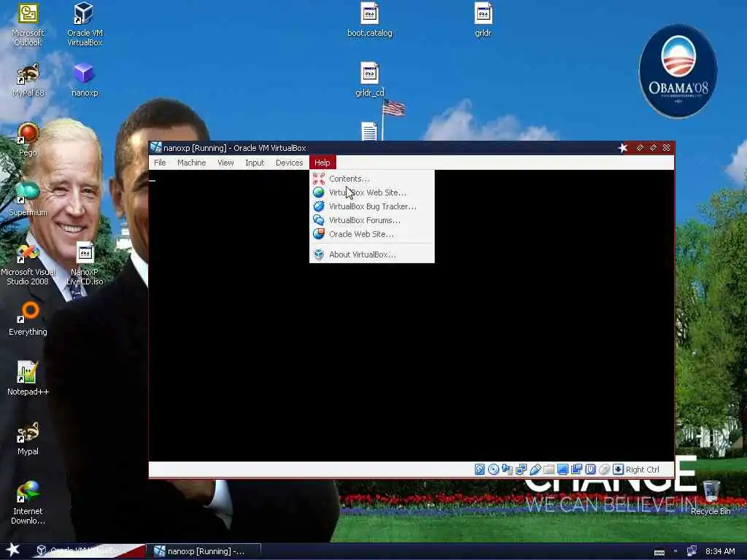
Task: Select the boot.catalog file icon
Action: [x=370, y=20]
